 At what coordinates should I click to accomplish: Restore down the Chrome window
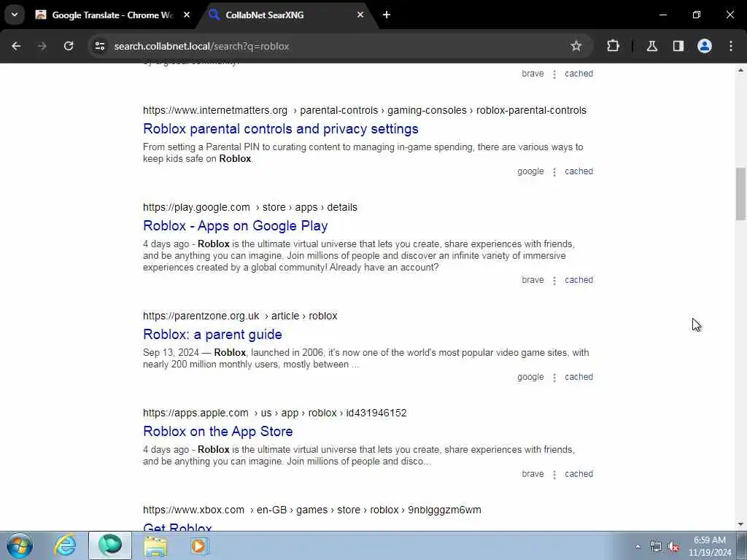coord(697,15)
